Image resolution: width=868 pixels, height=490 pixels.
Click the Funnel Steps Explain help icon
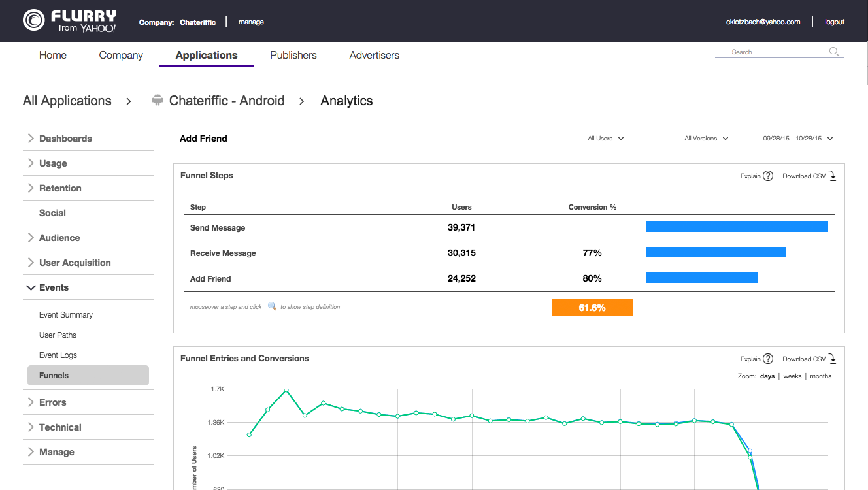768,176
